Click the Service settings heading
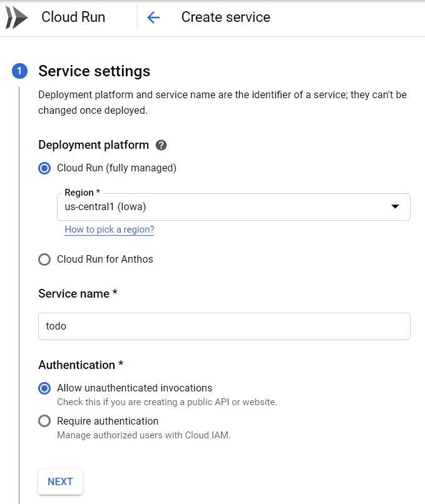This screenshot has height=504, width=425. tap(95, 71)
